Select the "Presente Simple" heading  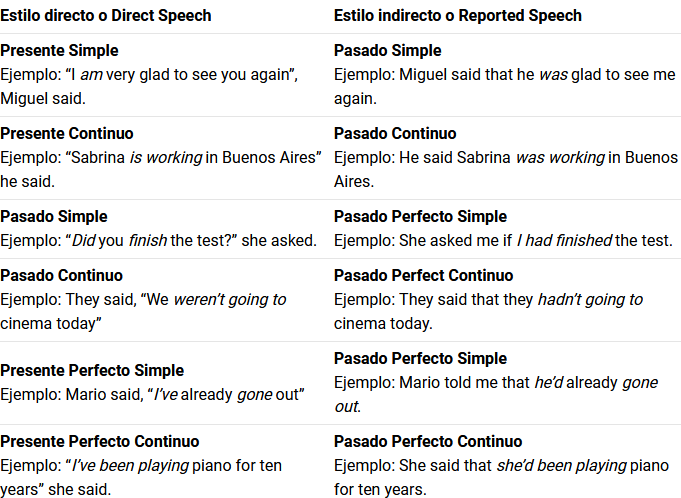tap(59, 51)
